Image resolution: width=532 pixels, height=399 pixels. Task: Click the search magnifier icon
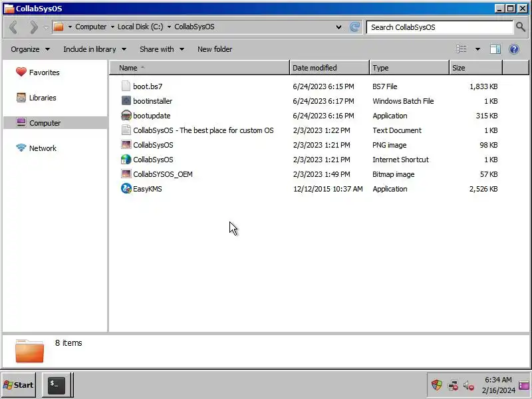[x=521, y=27]
